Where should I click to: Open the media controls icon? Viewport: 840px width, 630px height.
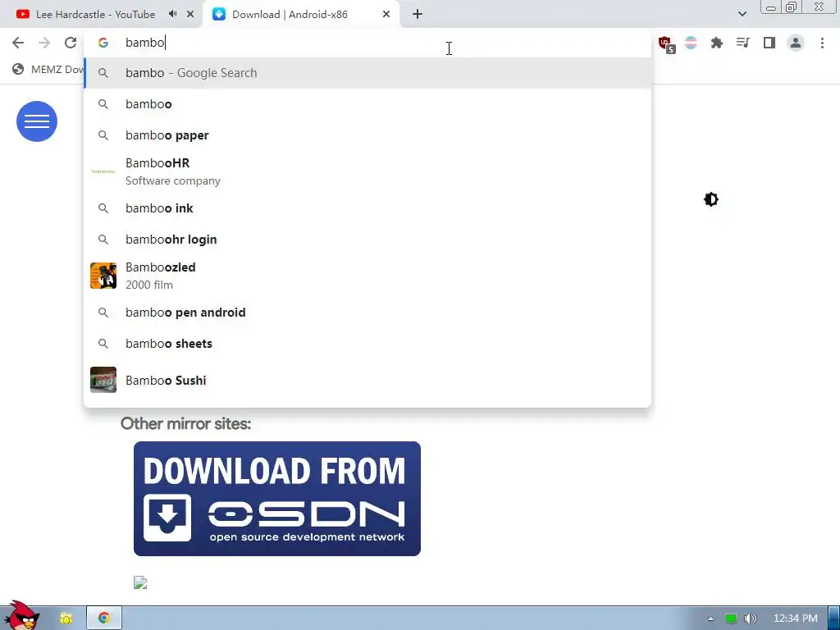[x=743, y=43]
